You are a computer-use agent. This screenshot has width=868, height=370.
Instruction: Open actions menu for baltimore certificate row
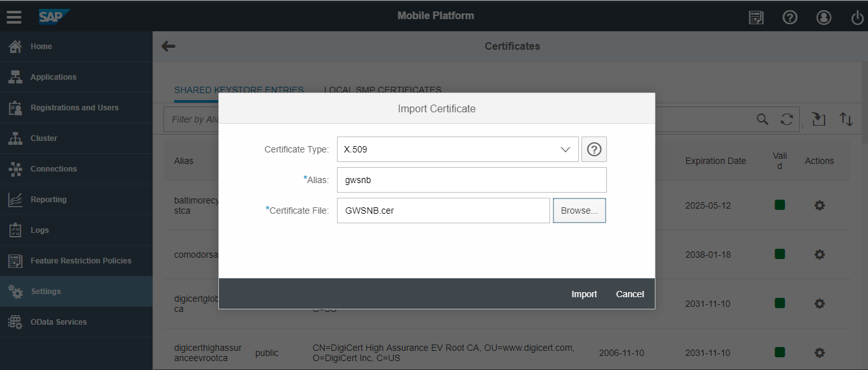click(819, 205)
